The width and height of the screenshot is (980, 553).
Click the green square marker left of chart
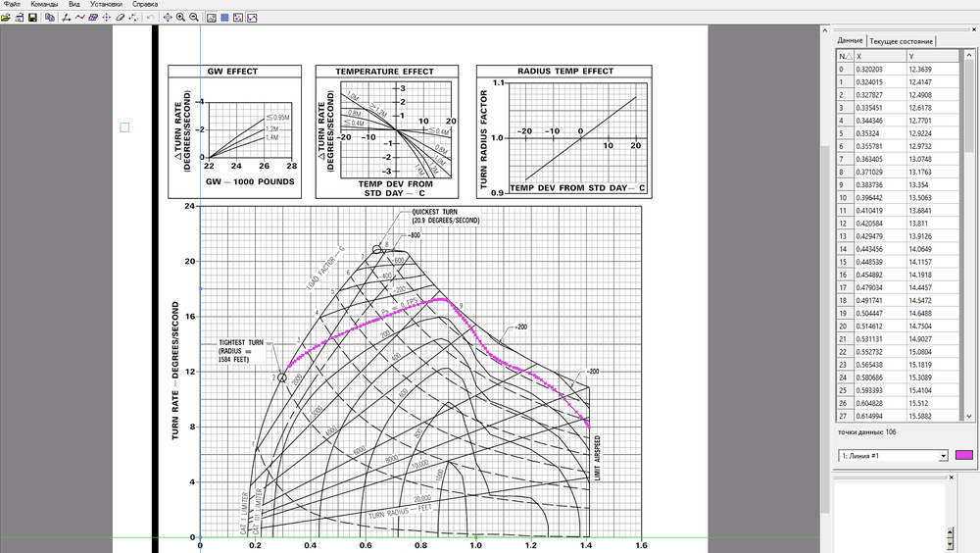coord(124,127)
